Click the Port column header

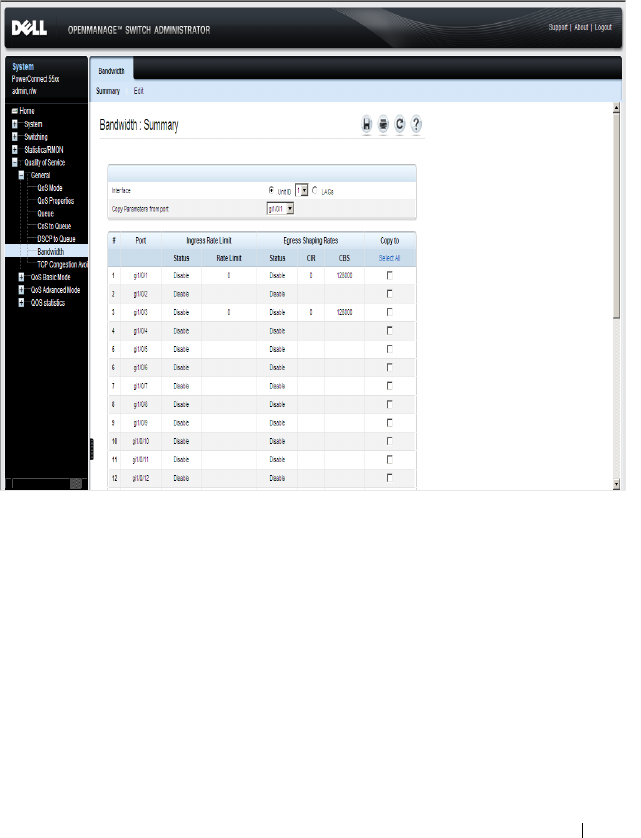pyautogui.click(x=141, y=241)
